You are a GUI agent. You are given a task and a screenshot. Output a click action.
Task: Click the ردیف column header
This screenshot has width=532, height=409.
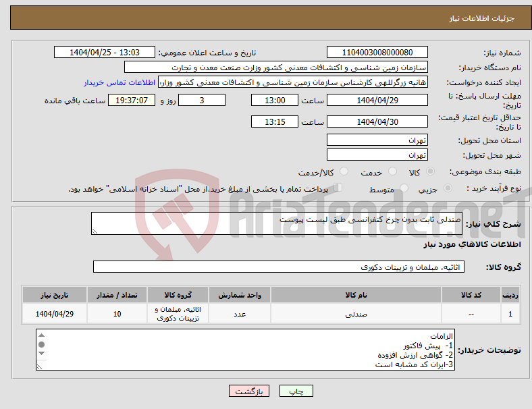coord(510,295)
